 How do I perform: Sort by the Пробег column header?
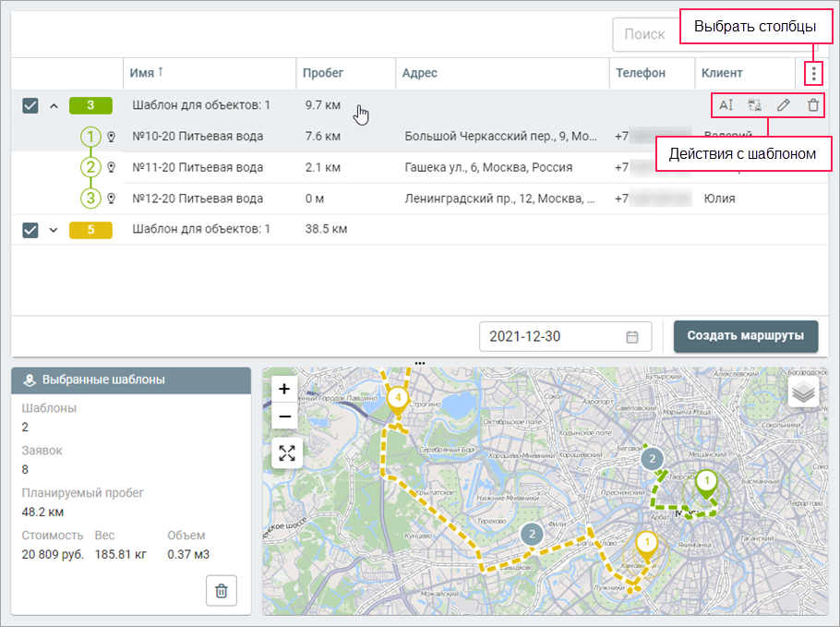[324, 73]
